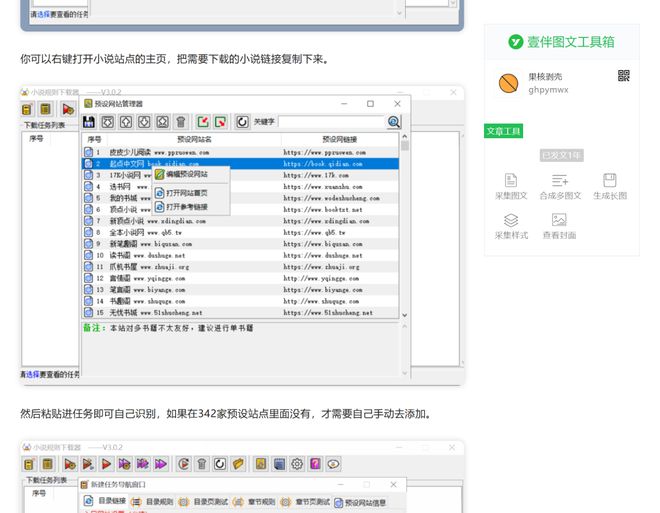The image size is (660, 513).
Task: Click the 壹伴图文工具箱 logo header
Action: click(x=562, y=42)
